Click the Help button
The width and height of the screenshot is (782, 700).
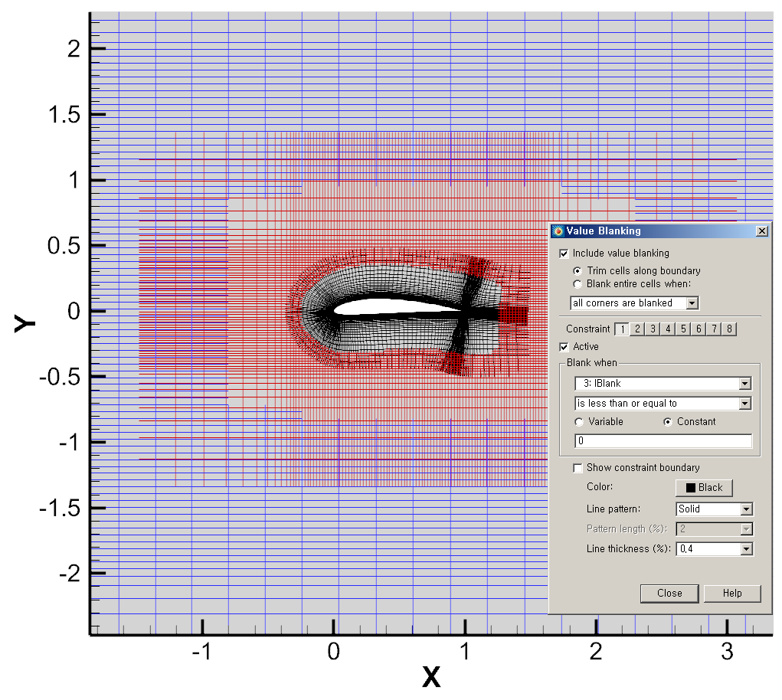[731, 593]
